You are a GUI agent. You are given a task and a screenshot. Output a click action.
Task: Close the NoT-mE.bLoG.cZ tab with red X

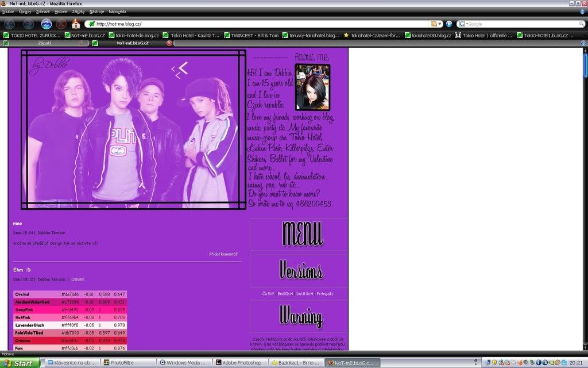(169, 43)
